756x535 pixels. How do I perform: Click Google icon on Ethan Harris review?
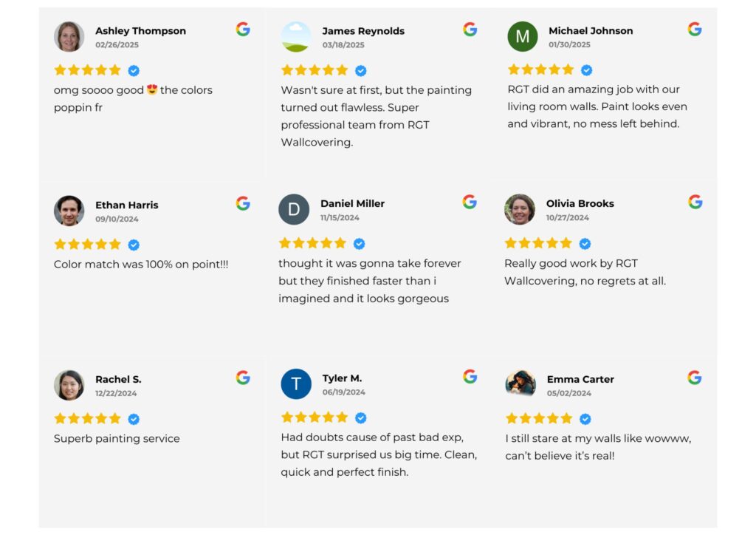tap(243, 203)
